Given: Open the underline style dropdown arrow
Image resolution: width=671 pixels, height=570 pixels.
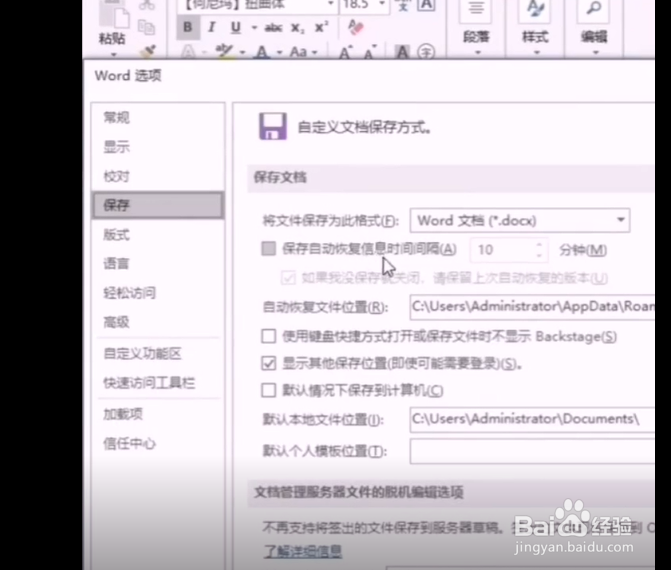Looking at the screenshot, I should point(254,28).
